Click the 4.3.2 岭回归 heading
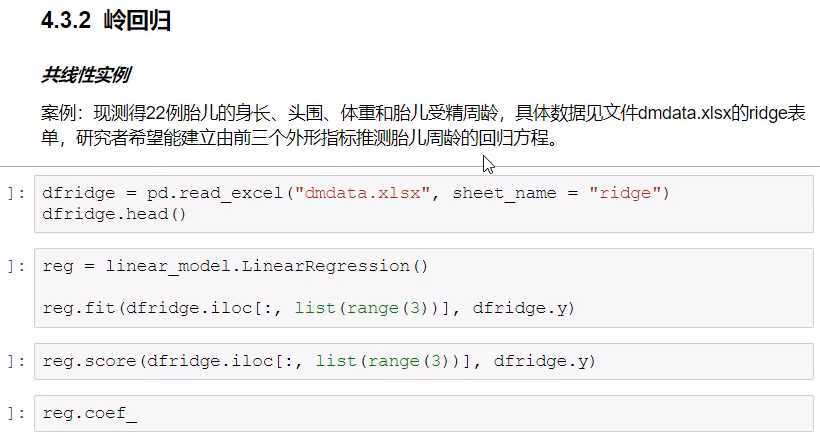Viewport: 820px width, 432px height. pos(106,21)
